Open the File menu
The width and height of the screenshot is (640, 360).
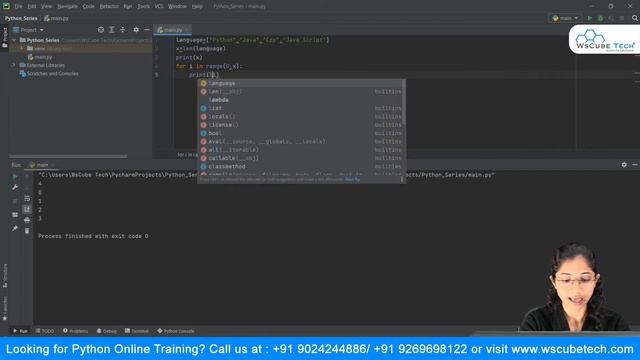click(18, 7)
